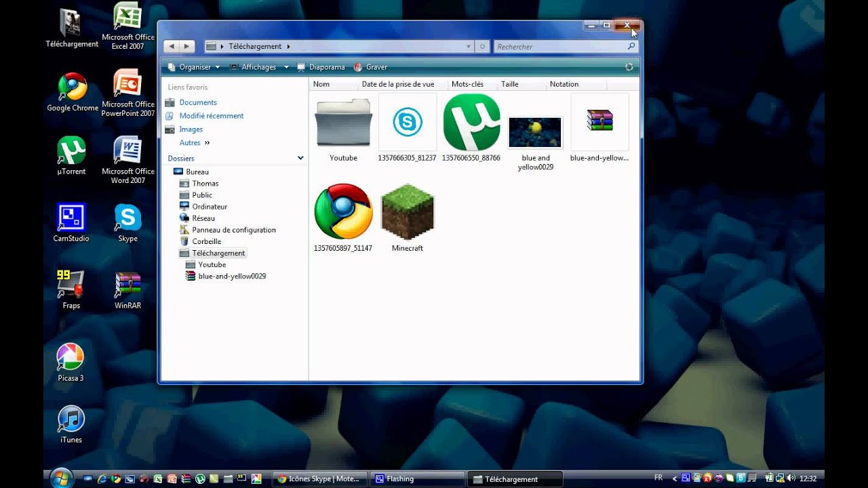
Task: Refresh the folder with the address bar button
Action: point(483,47)
